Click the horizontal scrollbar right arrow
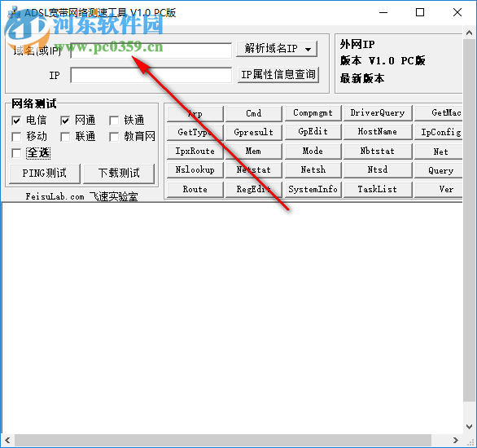The width and height of the screenshot is (477, 448). pyautogui.click(x=455, y=440)
